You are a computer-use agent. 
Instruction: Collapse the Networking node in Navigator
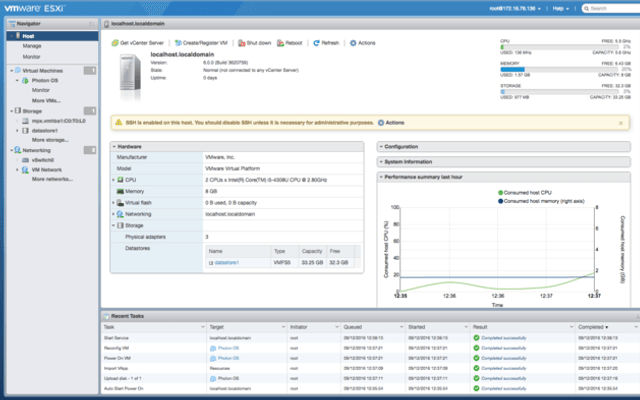(11, 150)
